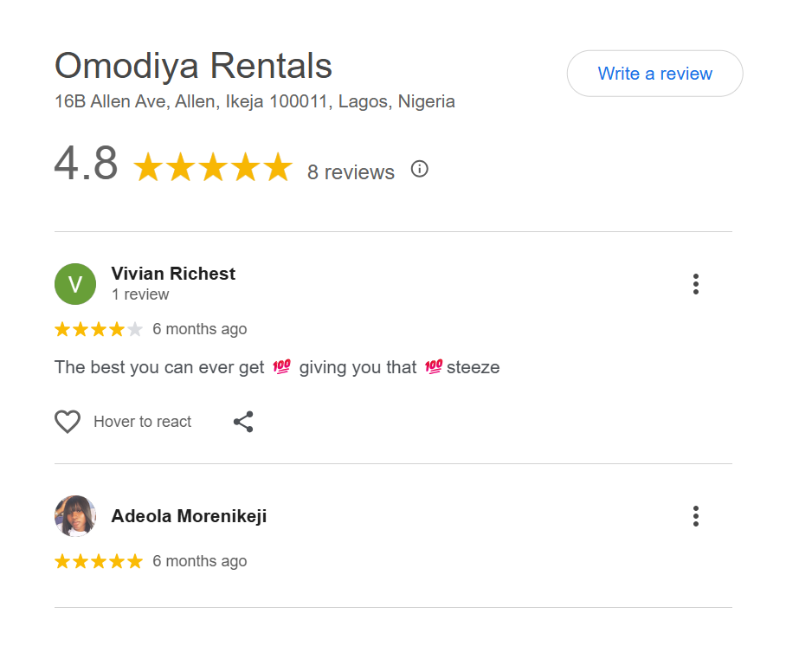Click Vivian Richest's green V avatar
The height and width of the screenshot is (672, 799).
tap(75, 284)
